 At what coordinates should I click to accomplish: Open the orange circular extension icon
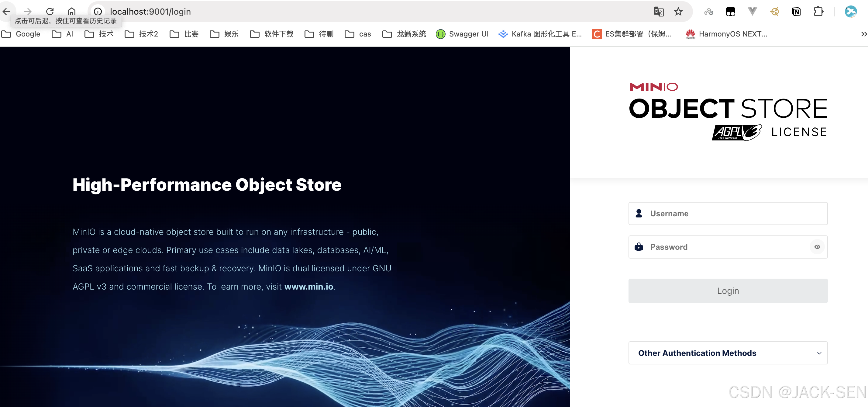[x=774, y=12]
